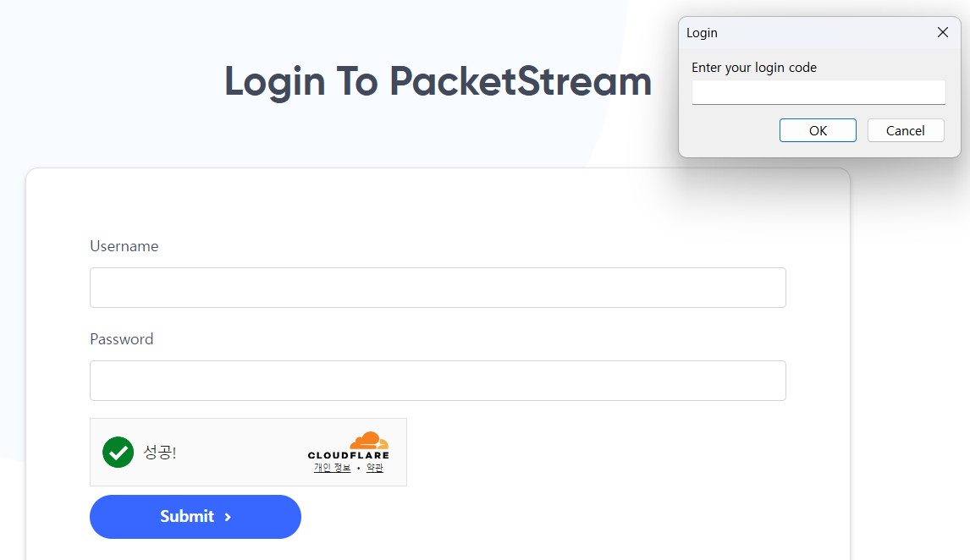Cancel the login code dialog
The width and height of the screenshot is (970, 560).
point(906,130)
